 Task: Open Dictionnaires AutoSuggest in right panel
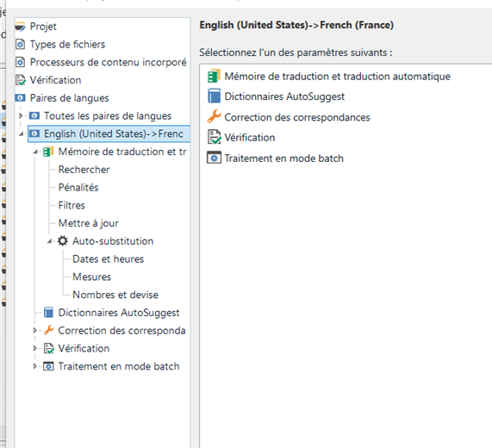(284, 96)
